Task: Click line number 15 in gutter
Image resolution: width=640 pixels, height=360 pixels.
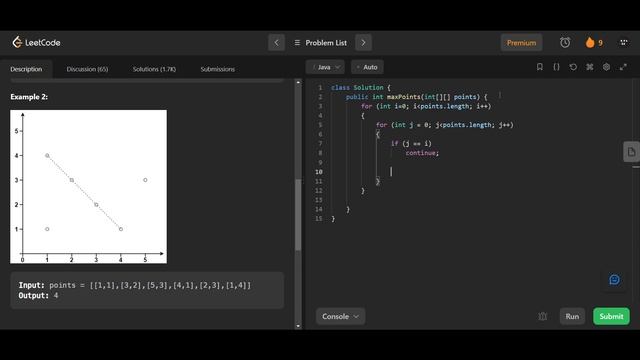Action: pos(319,219)
